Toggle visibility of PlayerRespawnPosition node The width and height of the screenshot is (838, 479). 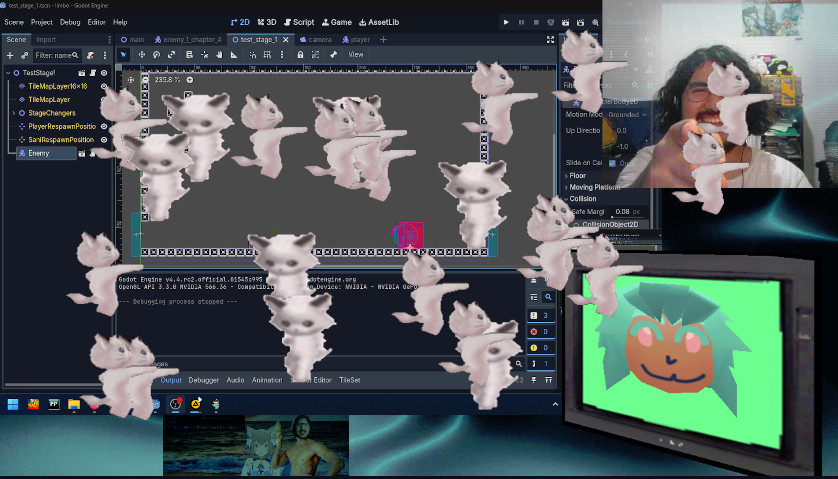click(104, 126)
